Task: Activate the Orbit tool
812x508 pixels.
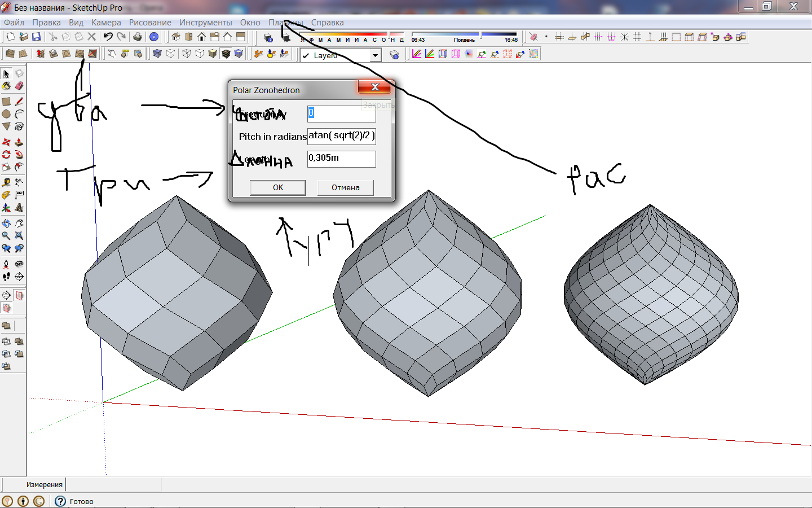Action: pyautogui.click(x=6, y=224)
